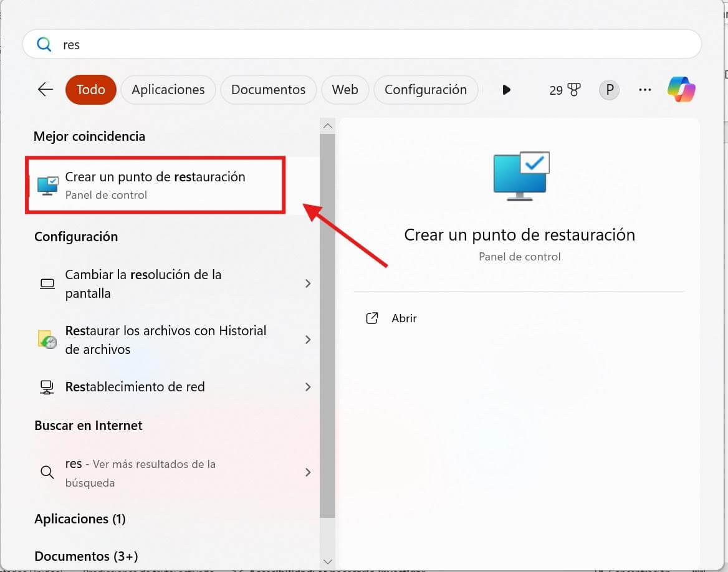Expand Cambiar la resolución de la pantalla options
The height and width of the screenshot is (572, 728).
(x=307, y=284)
